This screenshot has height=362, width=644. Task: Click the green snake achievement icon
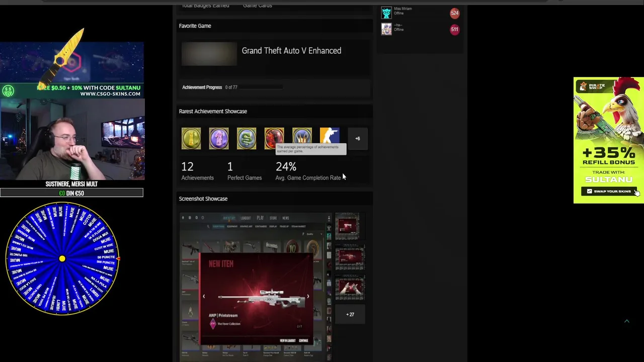click(247, 138)
